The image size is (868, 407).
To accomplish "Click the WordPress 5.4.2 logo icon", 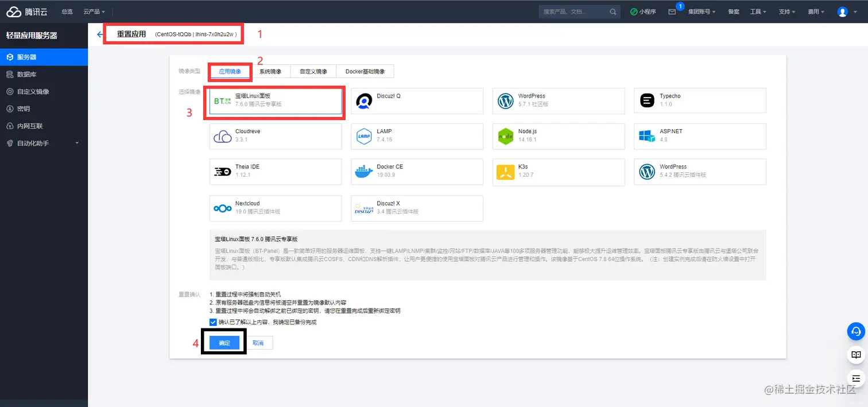I will pos(647,172).
